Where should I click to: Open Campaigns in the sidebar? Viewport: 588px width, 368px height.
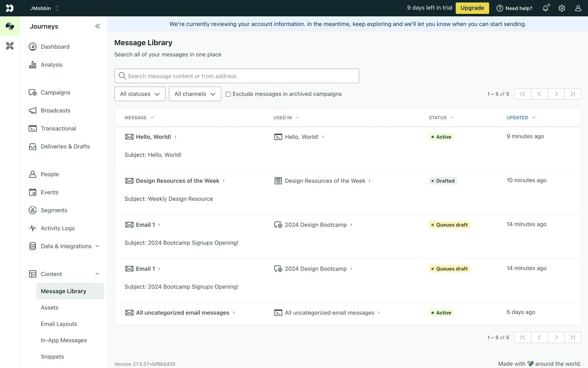55,93
